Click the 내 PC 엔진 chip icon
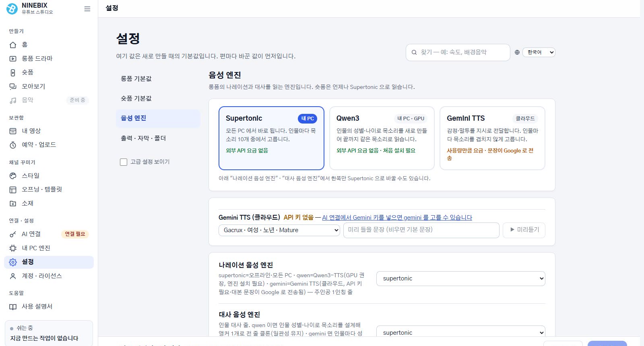This screenshot has width=644, height=346. [x=13, y=248]
